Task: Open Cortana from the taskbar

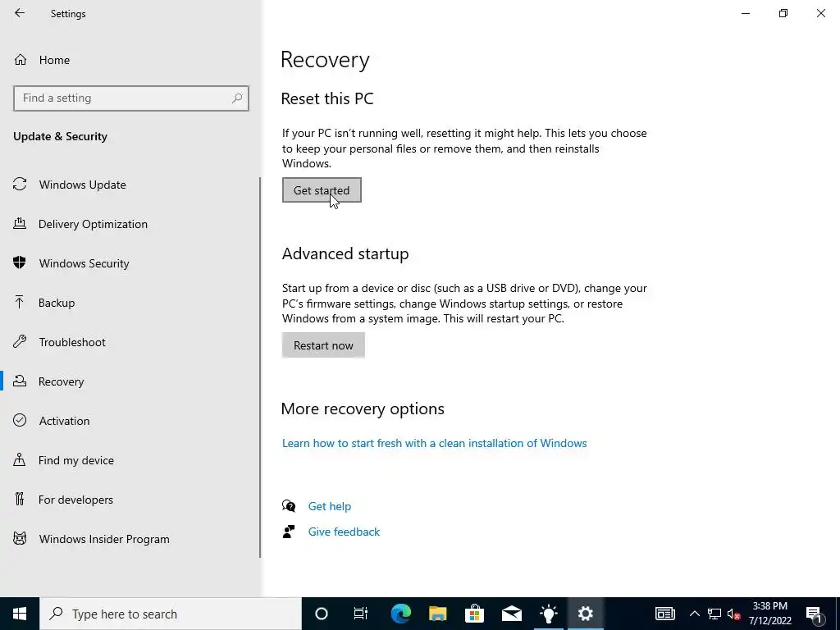Action: 321,614
